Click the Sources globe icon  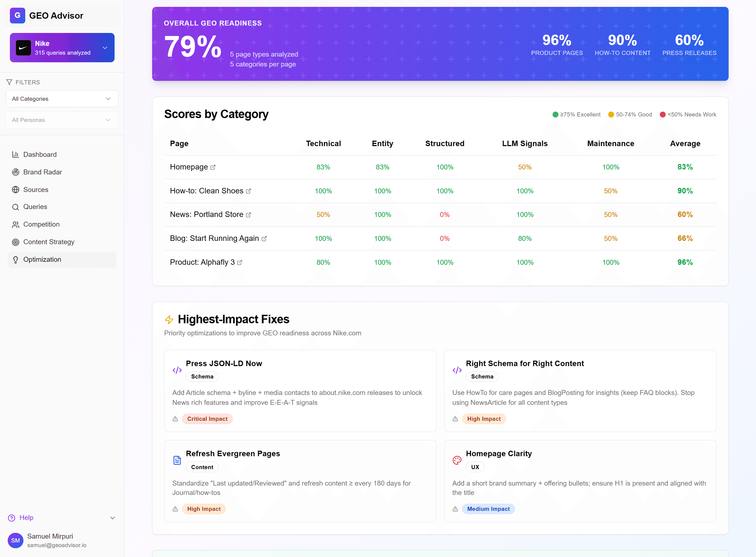pos(15,190)
